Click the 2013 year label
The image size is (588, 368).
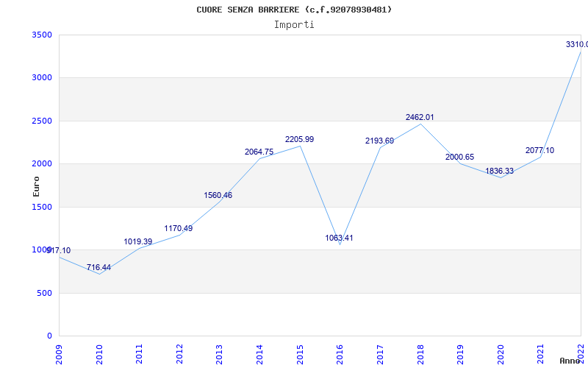[219, 354]
